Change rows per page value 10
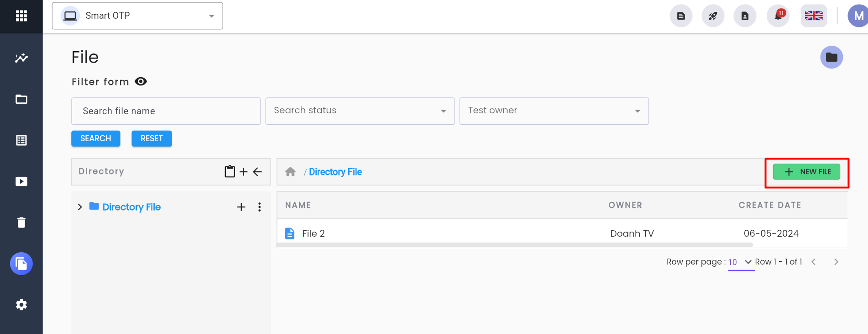Screen dimensions: 868x334 [741, 262]
